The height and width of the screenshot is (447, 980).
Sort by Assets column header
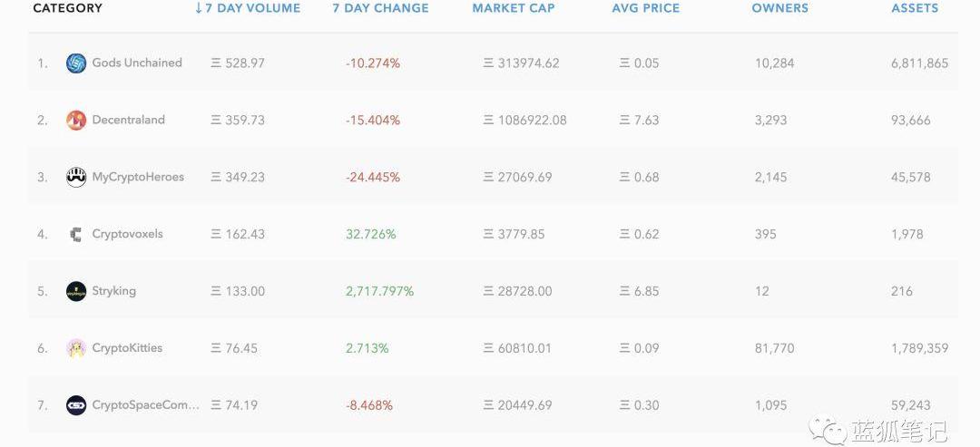click(915, 9)
